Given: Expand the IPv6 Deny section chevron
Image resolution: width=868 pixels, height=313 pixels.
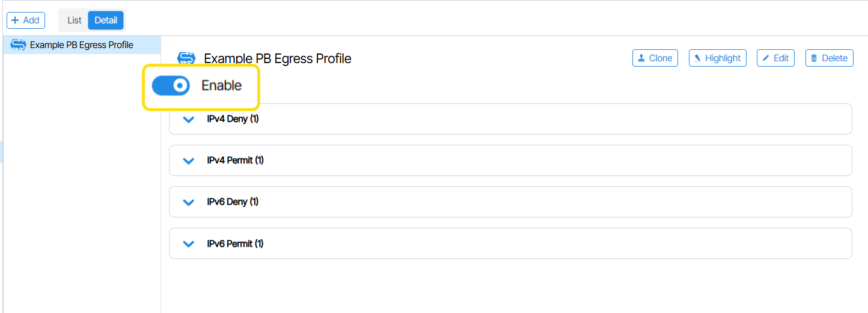Looking at the screenshot, I should [189, 202].
